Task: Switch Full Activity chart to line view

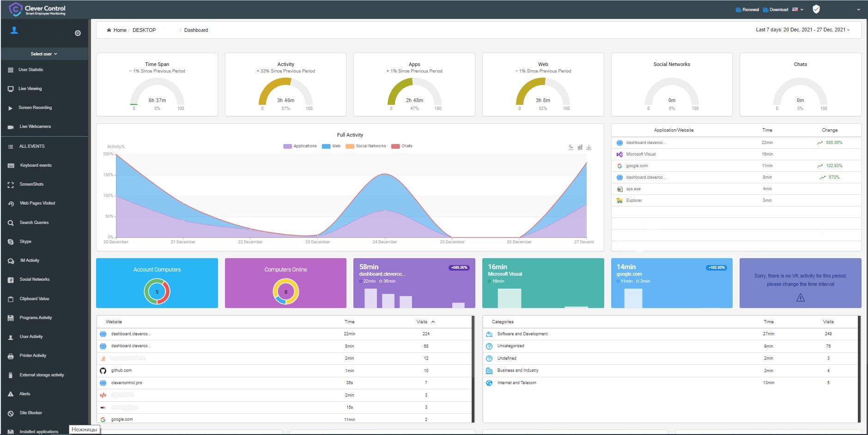Action: tap(571, 147)
